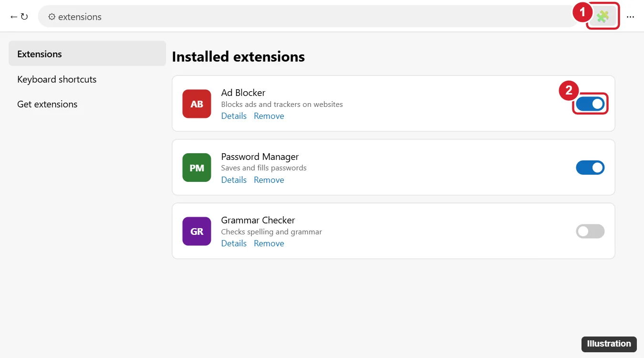The height and width of the screenshot is (358, 644).
Task: Click the Ad Blocker extension name
Action: (x=243, y=93)
